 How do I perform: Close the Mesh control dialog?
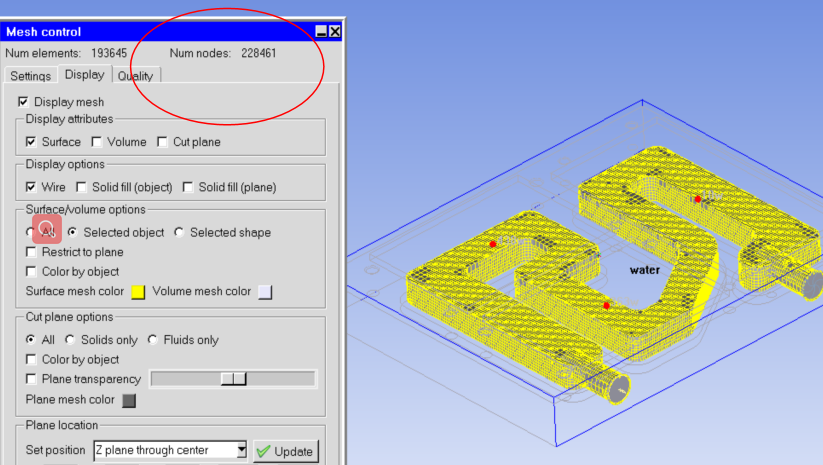coord(335,32)
